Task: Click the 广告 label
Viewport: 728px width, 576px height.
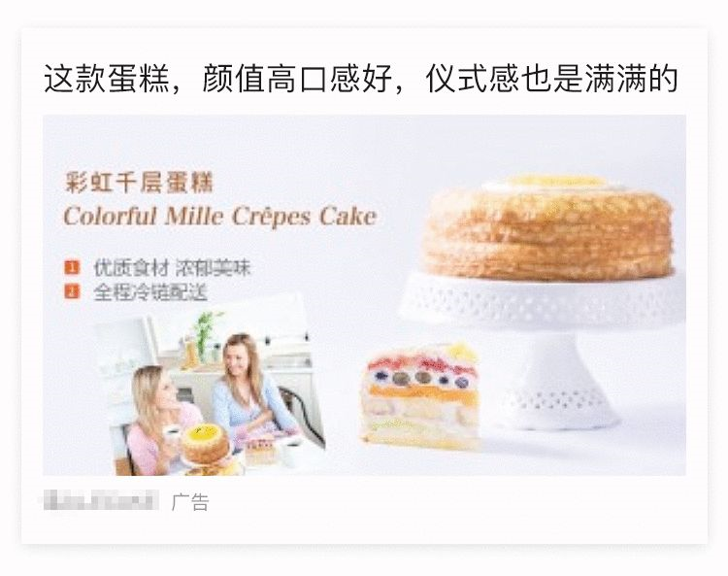Action: click(x=190, y=502)
